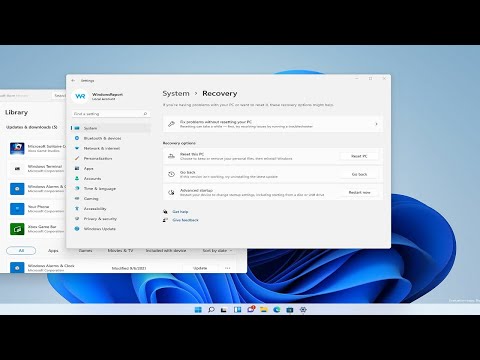Select System in the Settings sidebar
The image size is (480, 360).
point(111,128)
